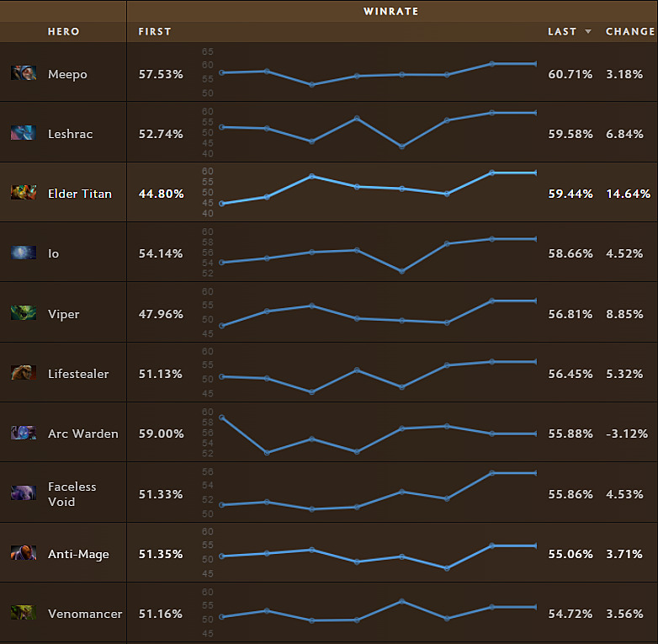Click the Elder Titan hero icon
The width and height of the screenshot is (658, 644).
[x=24, y=193]
